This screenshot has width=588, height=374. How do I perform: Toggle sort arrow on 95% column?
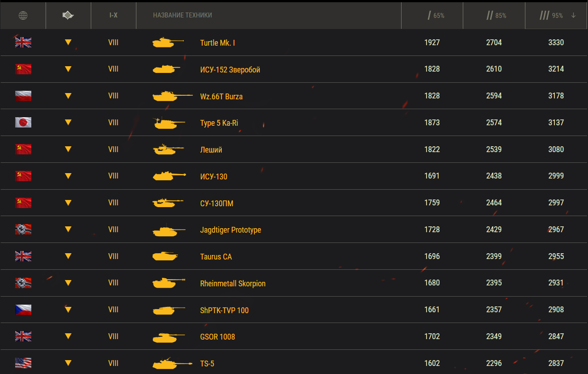click(574, 16)
